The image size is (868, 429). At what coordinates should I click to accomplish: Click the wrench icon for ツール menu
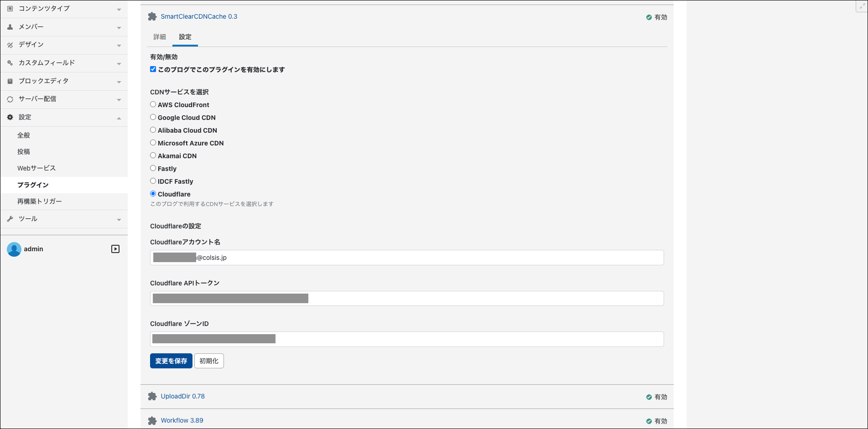click(x=10, y=219)
